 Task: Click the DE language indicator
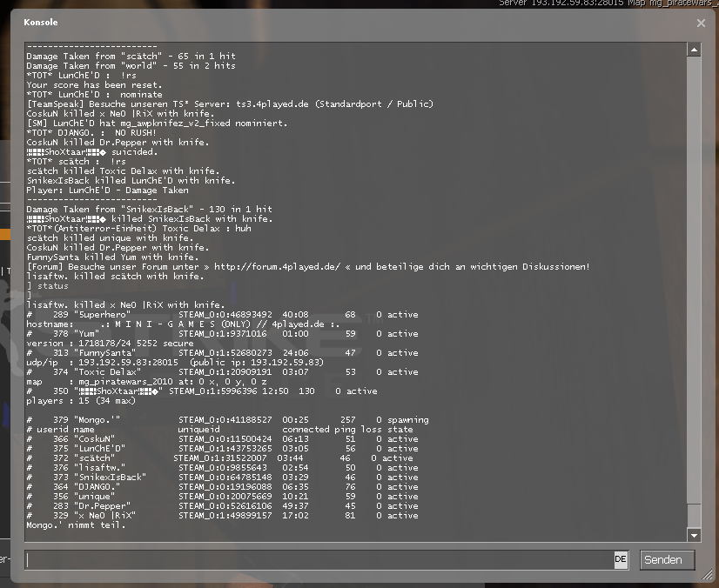pyautogui.click(x=621, y=560)
